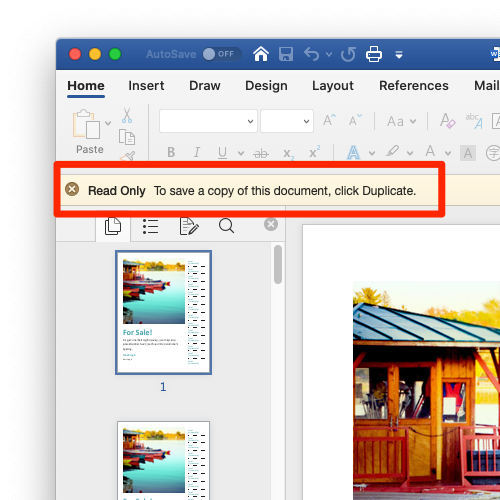
Task: Click the Undo arrow icon
Action: pyautogui.click(x=311, y=54)
